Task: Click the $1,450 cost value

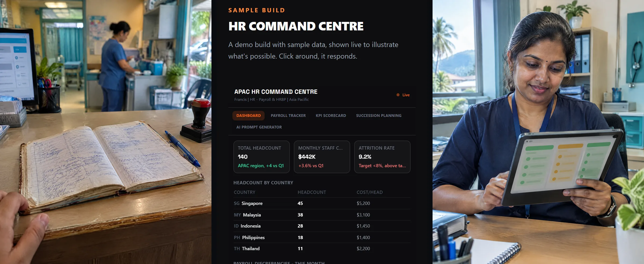Action: click(363, 226)
